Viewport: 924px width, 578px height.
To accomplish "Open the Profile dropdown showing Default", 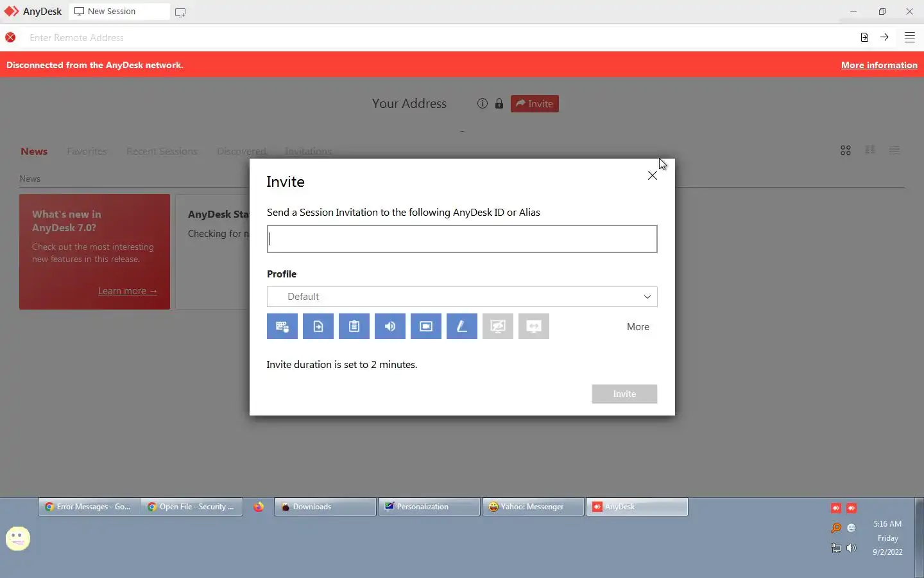I will (x=462, y=297).
